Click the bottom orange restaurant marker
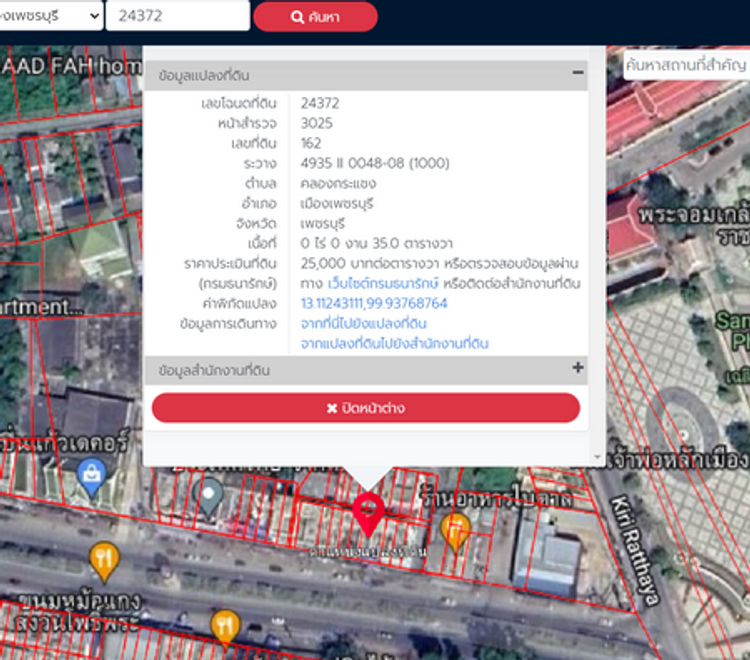 [x=225, y=625]
